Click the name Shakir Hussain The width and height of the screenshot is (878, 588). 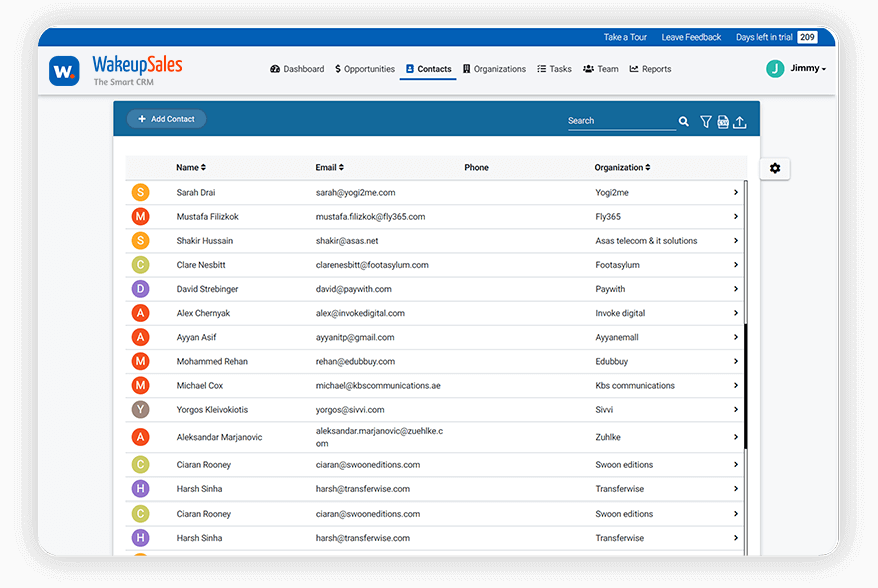click(x=205, y=241)
